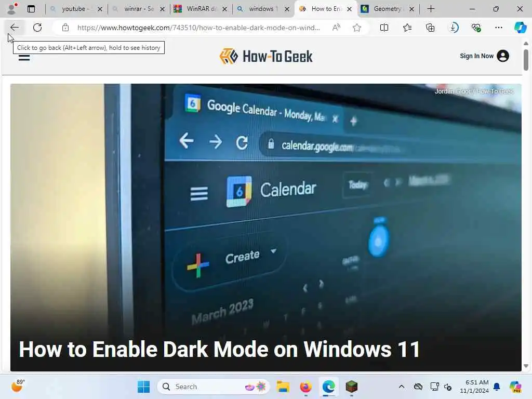Viewport: 532px width, 399px height.
Task: Click Sign In Now
Action: (476, 56)
